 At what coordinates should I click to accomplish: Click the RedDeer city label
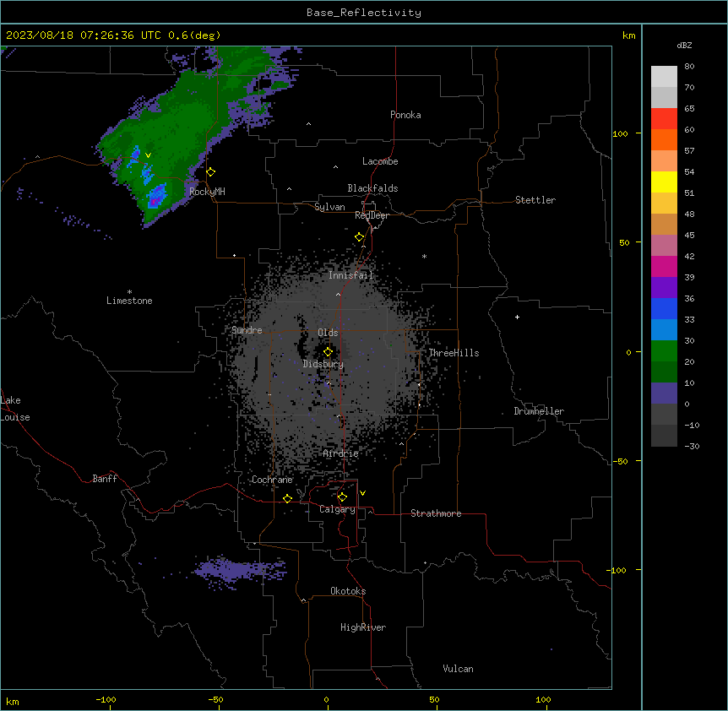372,215
